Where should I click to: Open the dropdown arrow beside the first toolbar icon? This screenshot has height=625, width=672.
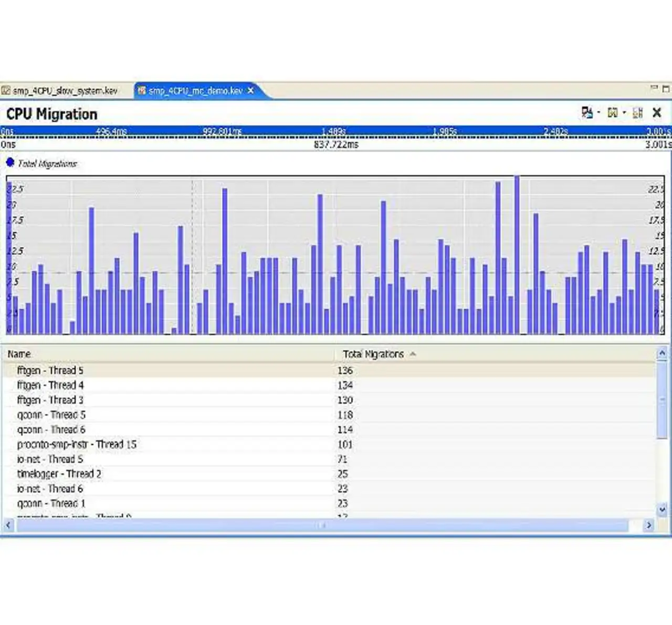click(598, 112)
